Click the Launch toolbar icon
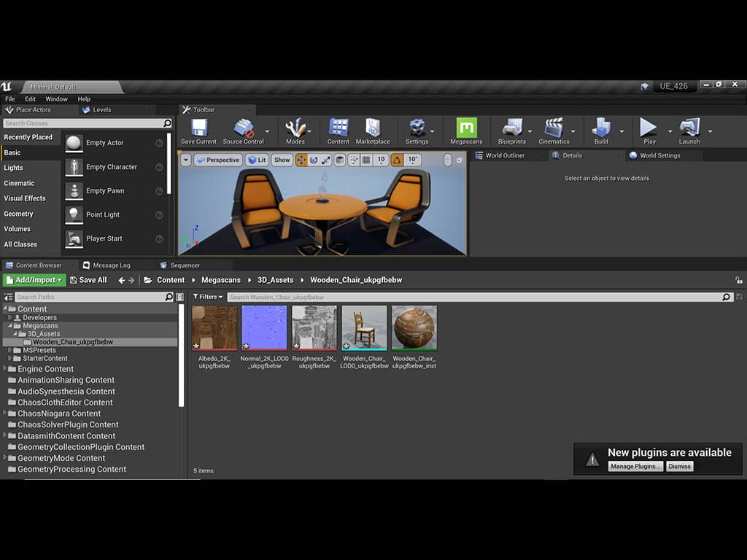The width and height of the screenshot is (747, 560). (x=689, y=131)
